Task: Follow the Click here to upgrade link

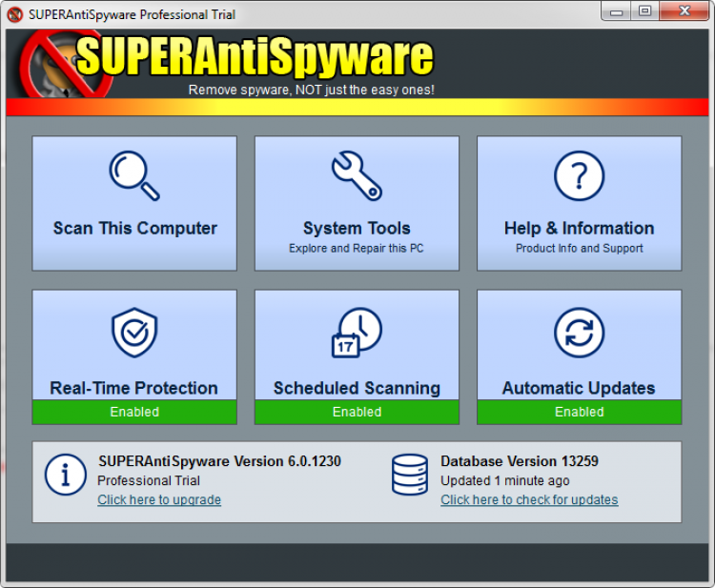Action: [x=159, y=499]
